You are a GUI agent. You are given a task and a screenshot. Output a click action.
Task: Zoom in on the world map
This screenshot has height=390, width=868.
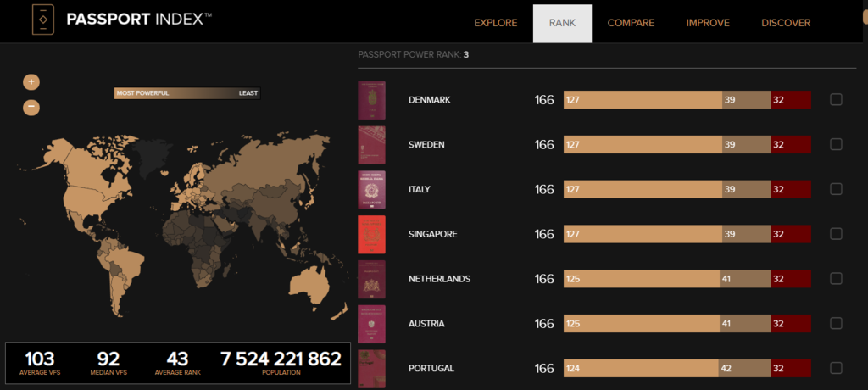31,82
